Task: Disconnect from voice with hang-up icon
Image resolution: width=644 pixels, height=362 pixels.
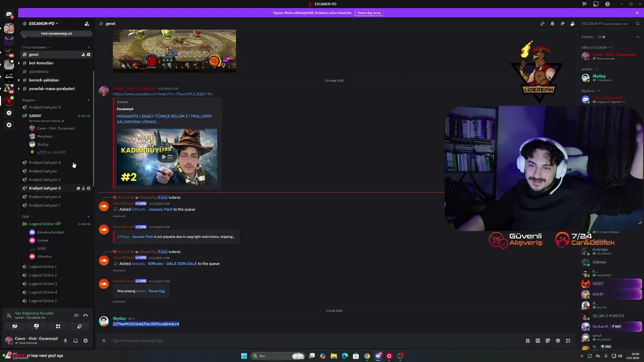Action: pos(86,315)
